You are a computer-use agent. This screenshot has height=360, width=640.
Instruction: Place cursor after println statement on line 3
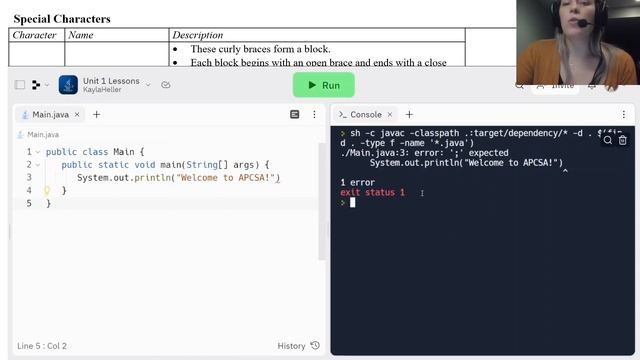(x=281, y=178)
